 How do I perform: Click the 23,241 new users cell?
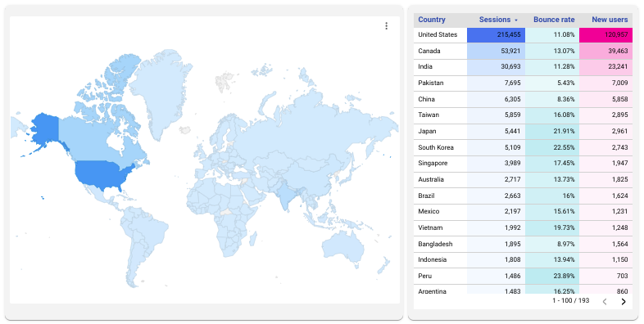point(605,67)
